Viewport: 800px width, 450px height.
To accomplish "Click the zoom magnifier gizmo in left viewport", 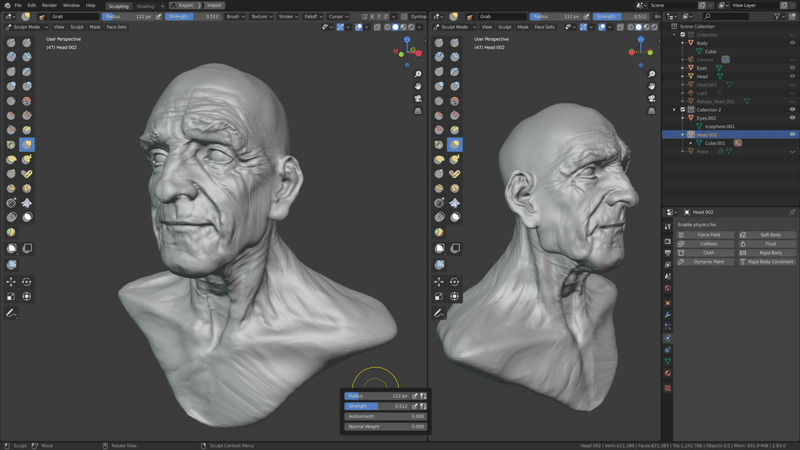I will click(x=418, y=74).
